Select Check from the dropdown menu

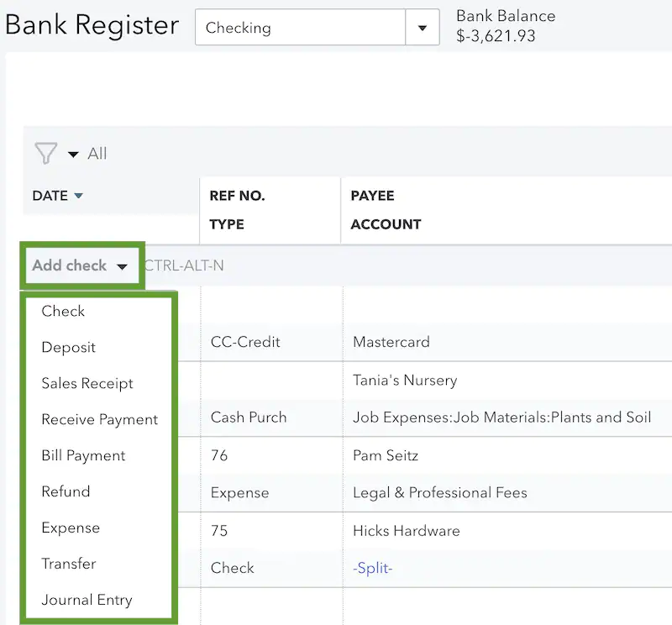click(63, 311)
